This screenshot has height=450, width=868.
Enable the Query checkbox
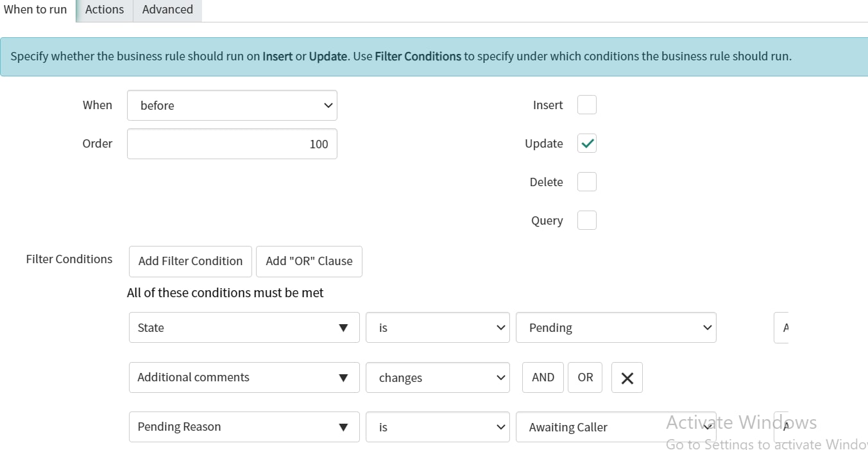[586, 220]
